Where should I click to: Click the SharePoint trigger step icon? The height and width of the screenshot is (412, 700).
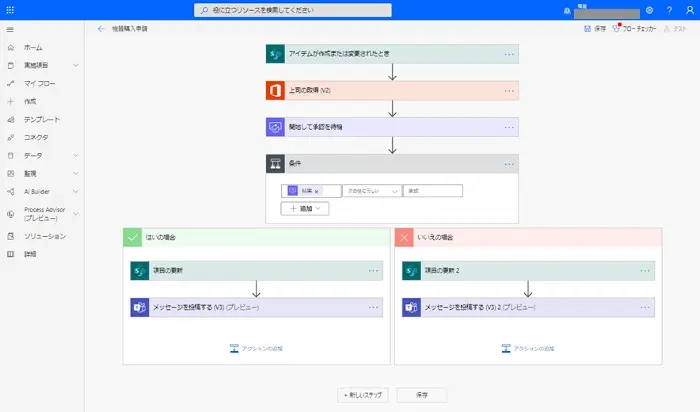[275, 54]
